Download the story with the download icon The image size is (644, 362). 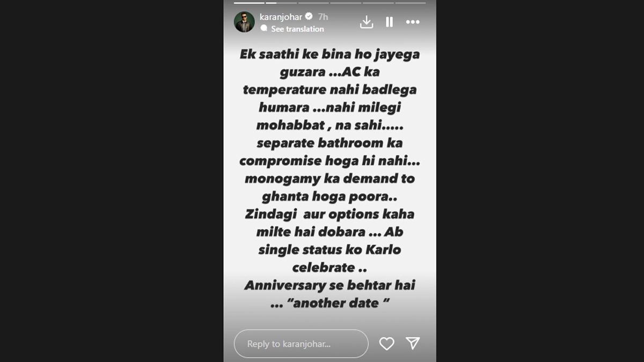click(366, 22)
